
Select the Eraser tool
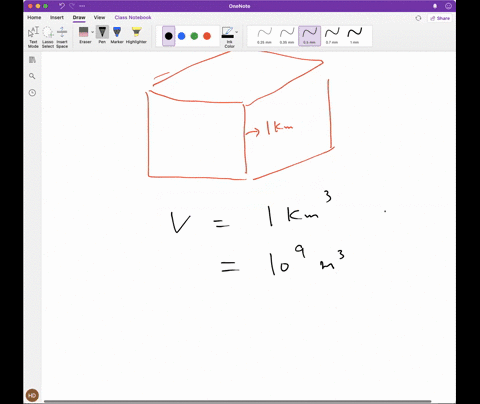[x=84, y=35]
